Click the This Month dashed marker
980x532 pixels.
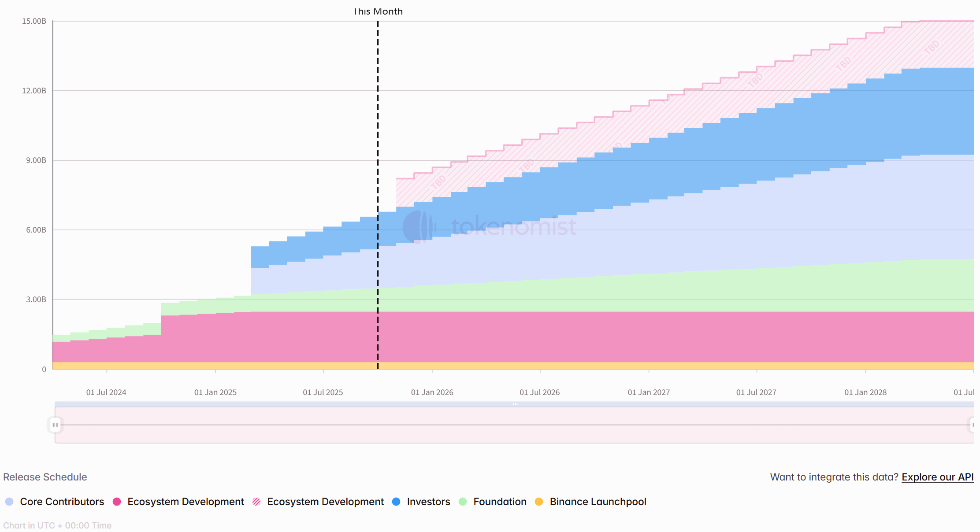[x=378, y=11]
